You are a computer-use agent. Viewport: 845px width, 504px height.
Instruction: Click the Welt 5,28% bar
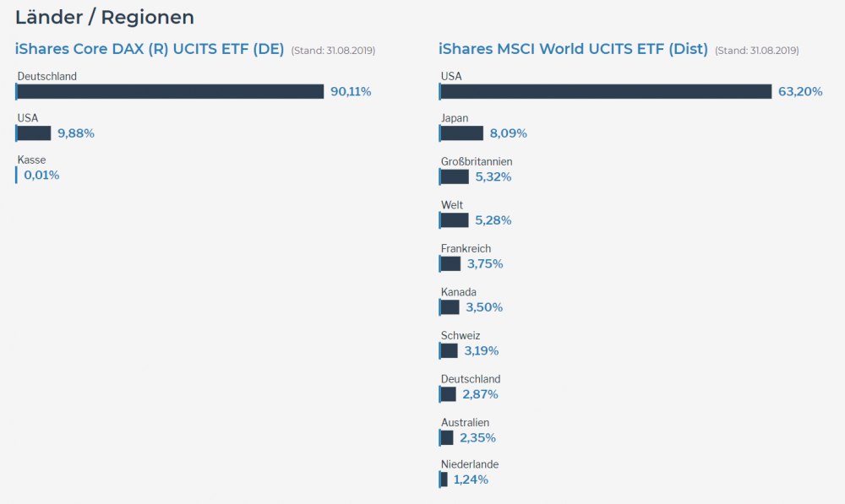(x=455, y=220)
